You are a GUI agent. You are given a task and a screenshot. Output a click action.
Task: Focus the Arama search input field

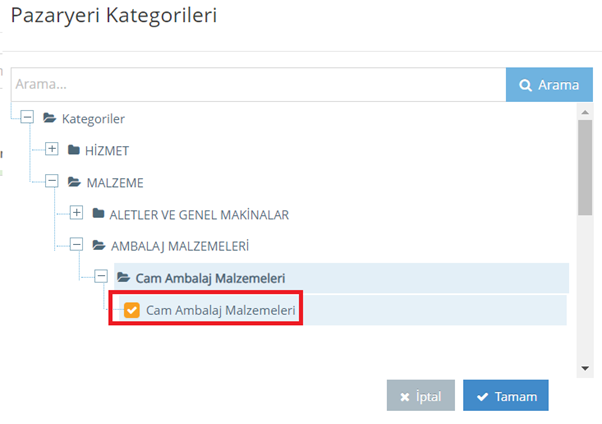click(x=258, y=84)
